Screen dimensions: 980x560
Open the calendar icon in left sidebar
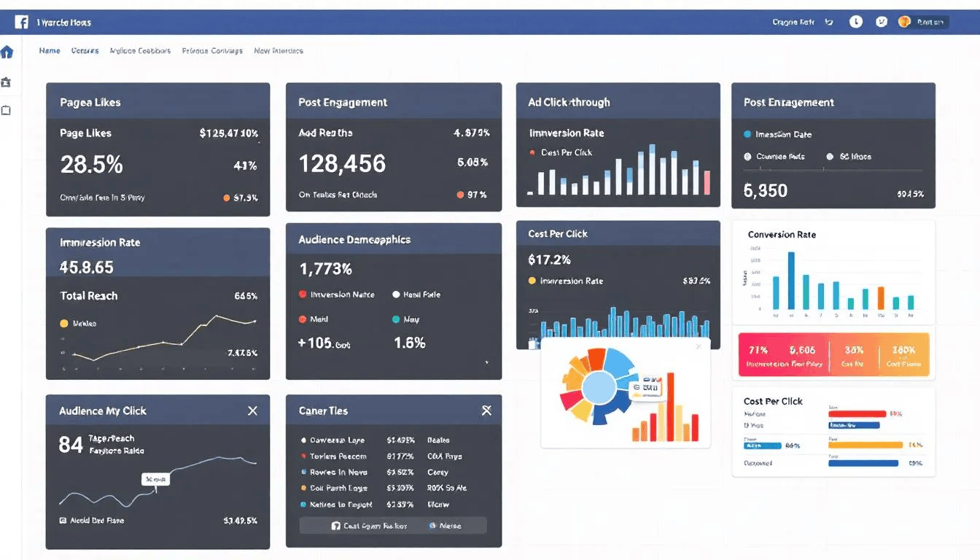tap(7, 82)
